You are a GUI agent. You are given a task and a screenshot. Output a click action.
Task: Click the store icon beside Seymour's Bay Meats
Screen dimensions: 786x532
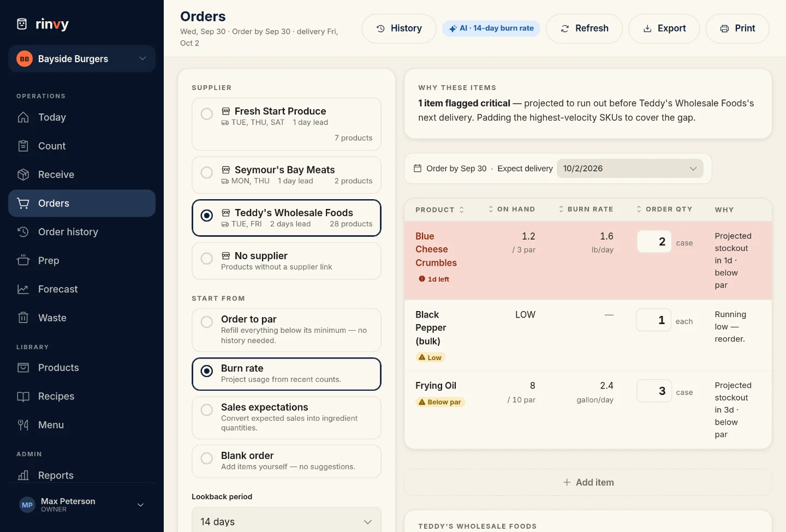(x=225, y=170)
